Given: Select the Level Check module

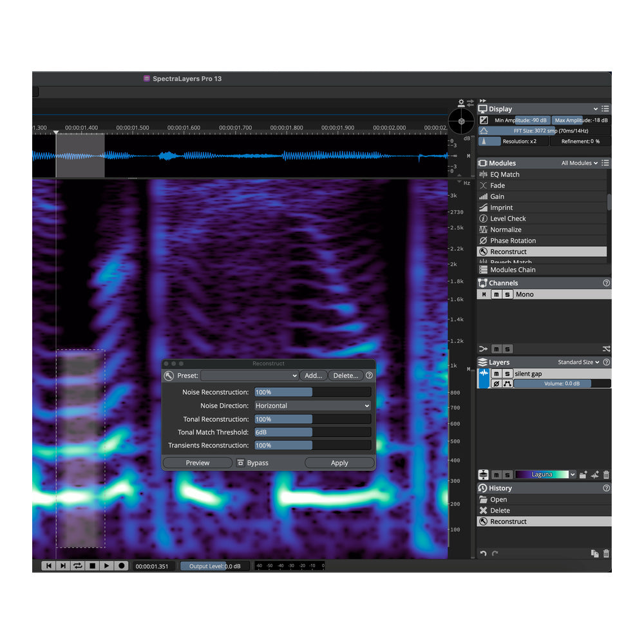Looking at the screenshot, I should [542, 219].
